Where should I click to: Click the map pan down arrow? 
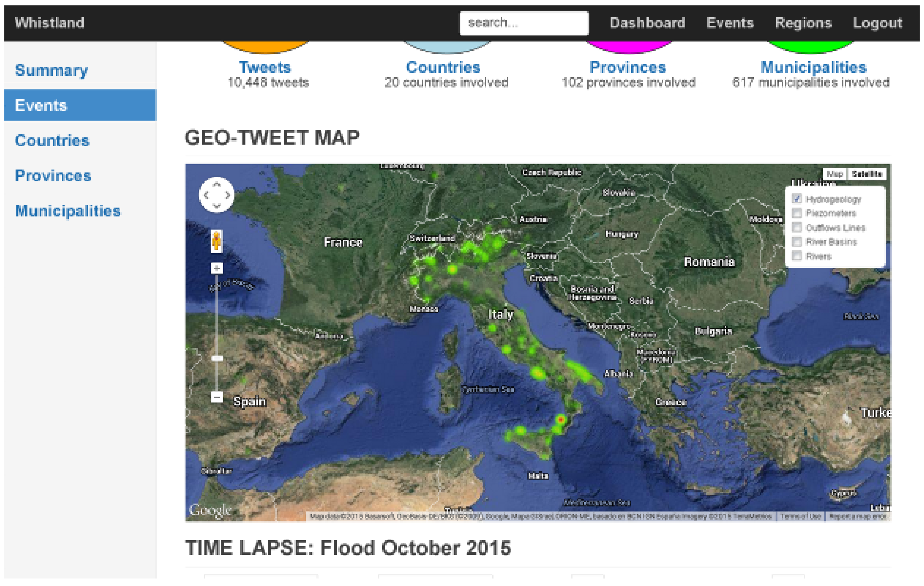pyautogui.click(x=217, y=206)
